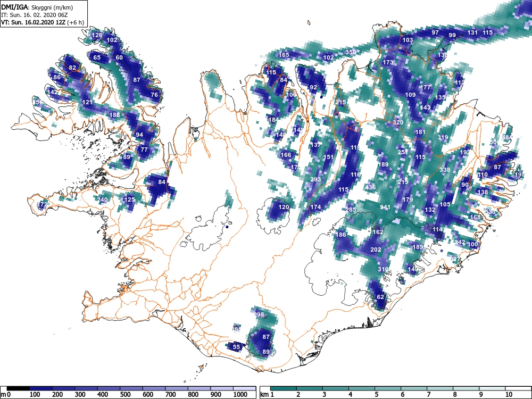Click the visibility value '320'
Image resolution: width=532 pixels, height=399 pixels.
[x=398, y=122]
